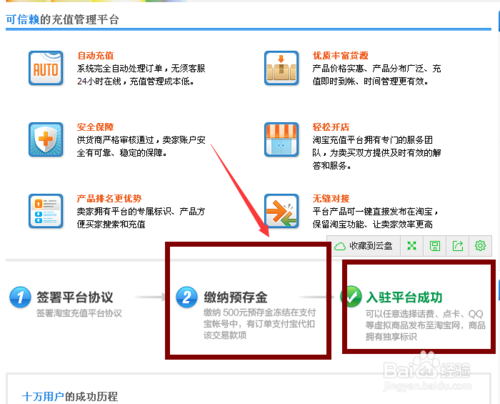Click the 签署平台协议 step title

pyautogui.click(x=75, y=297)
